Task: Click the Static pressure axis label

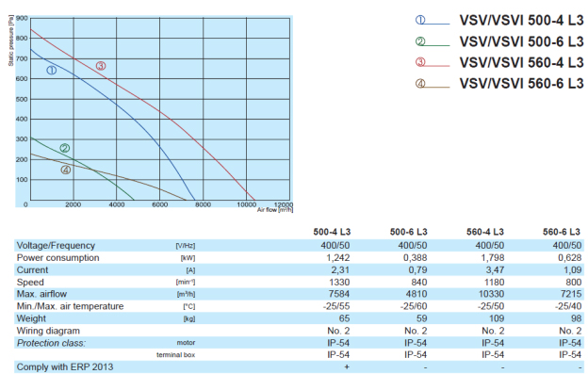Action: click(11, 41)
